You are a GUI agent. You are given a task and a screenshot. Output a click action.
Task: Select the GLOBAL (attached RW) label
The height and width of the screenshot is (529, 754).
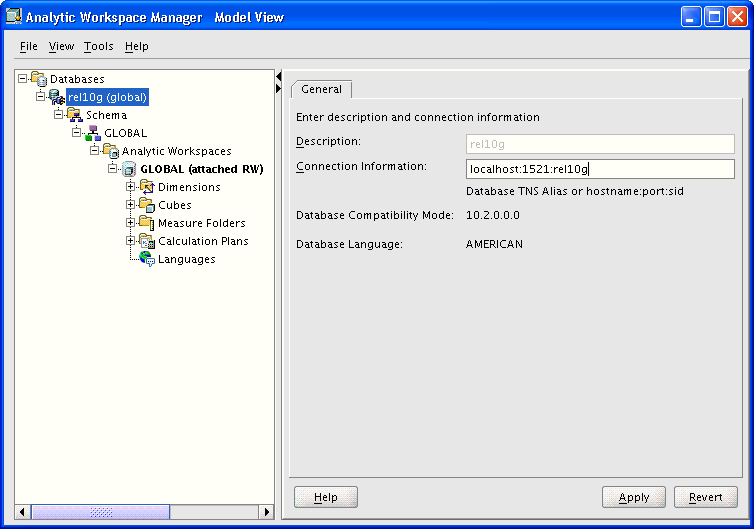[x=202, y=169]
